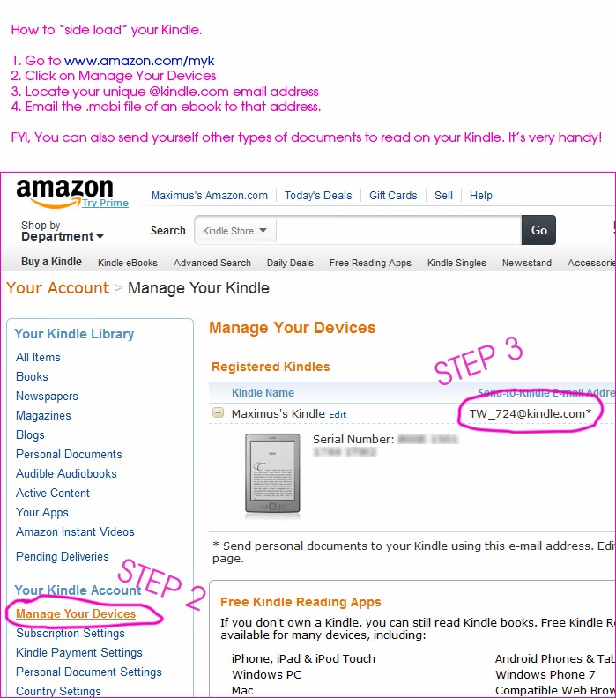The height and width of the screenshot is (698, 616).
Task: Open Personal Document Settings link
Action: (x=89, y=672)
